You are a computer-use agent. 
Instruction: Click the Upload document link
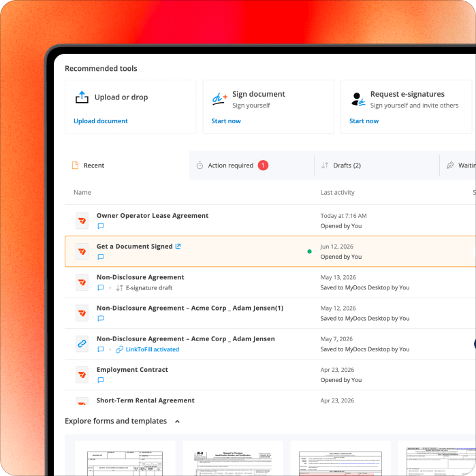tap(101, 121)
